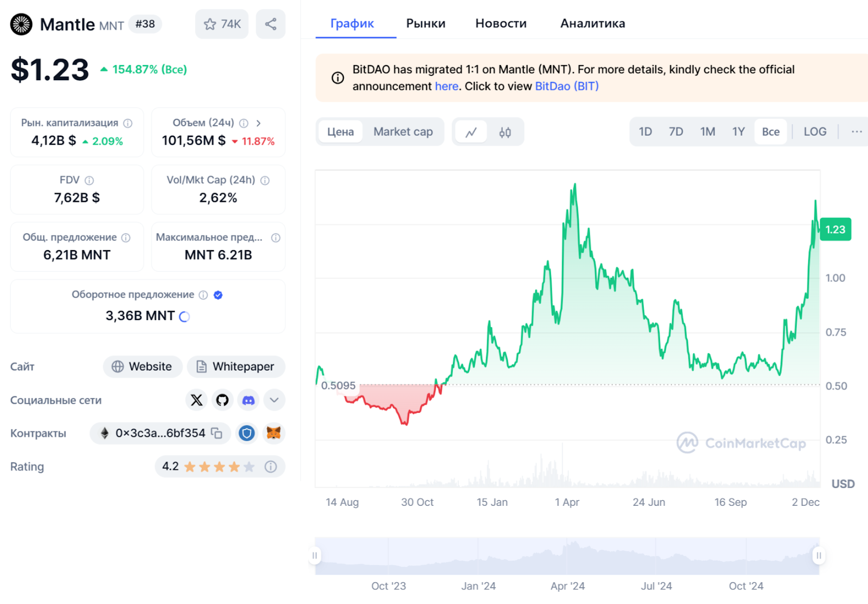This screenshot has height=604, width=868.
Task: Expand more social networks chevron
Action: [x=275, y=400]
